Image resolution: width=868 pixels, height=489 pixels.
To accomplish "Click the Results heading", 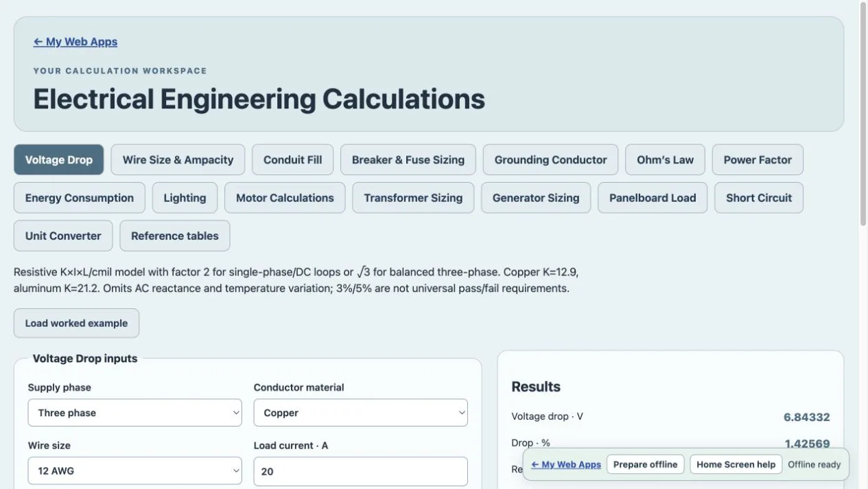I will pos(536,387).
